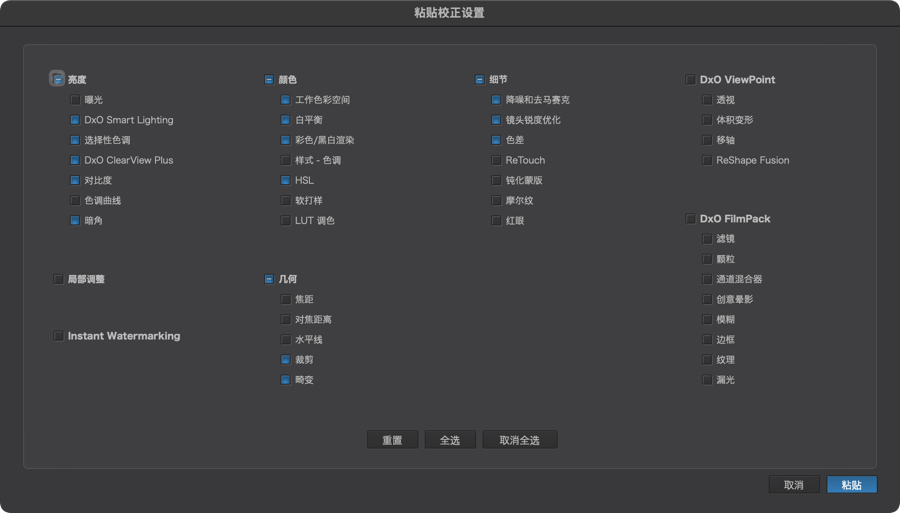Enable 移轴 checkbox
The image size is (900, 513).
[x=707, y=140]
